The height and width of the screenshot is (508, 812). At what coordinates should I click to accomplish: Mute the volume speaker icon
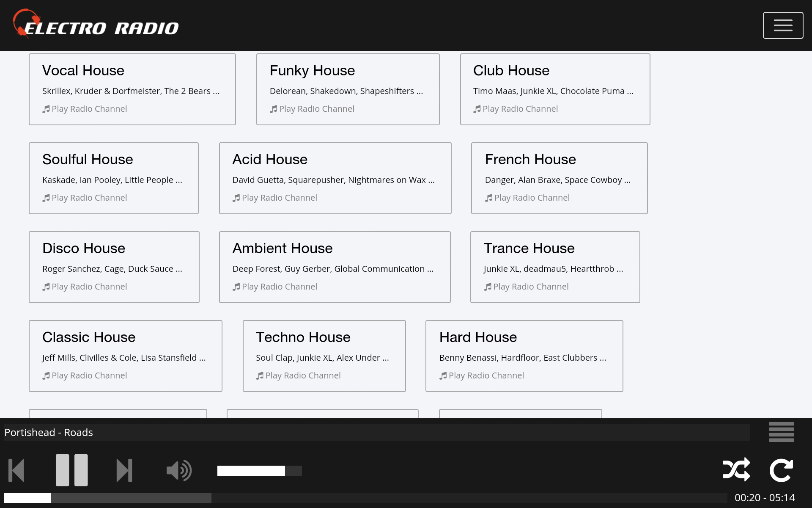coord(179,470)
